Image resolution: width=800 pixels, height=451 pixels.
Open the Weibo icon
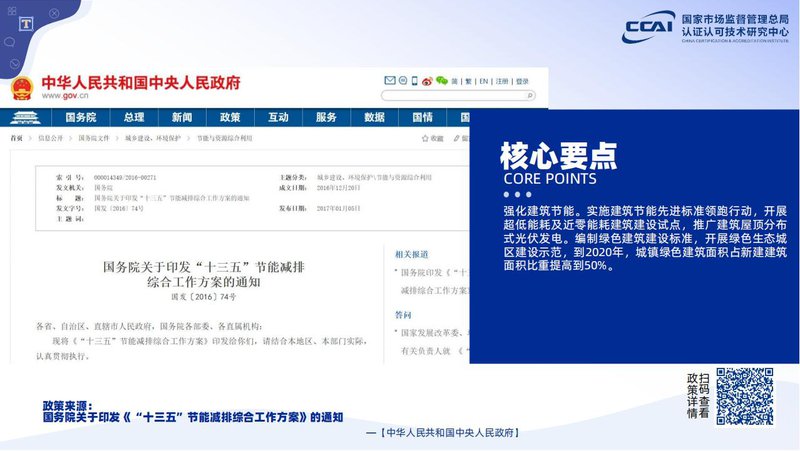click(427, 81)
